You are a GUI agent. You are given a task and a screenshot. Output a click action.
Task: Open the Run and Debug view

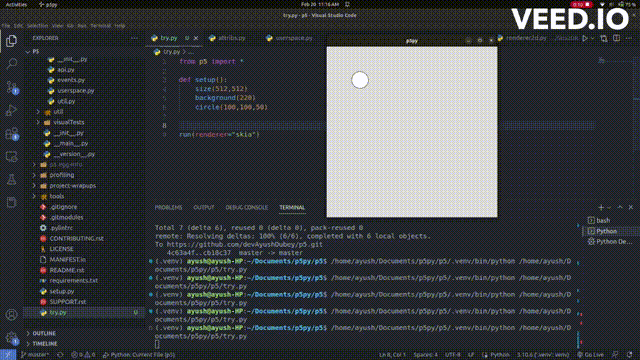point(11,110)
